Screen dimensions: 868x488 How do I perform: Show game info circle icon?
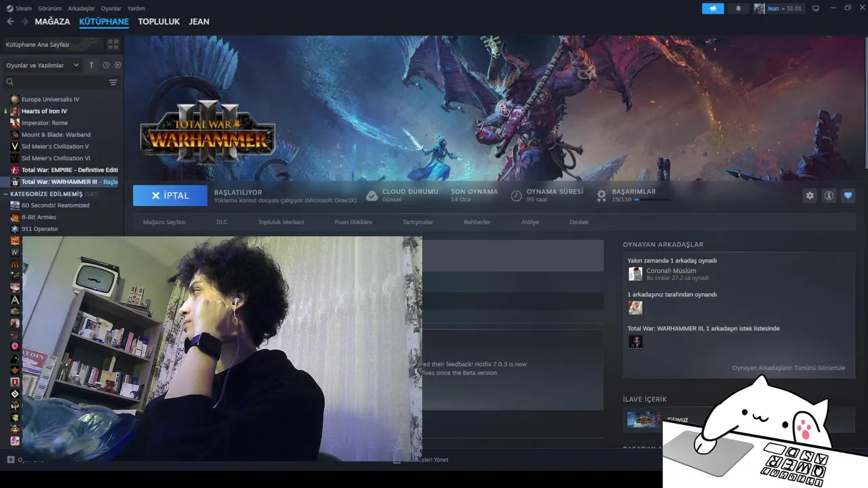829,195
